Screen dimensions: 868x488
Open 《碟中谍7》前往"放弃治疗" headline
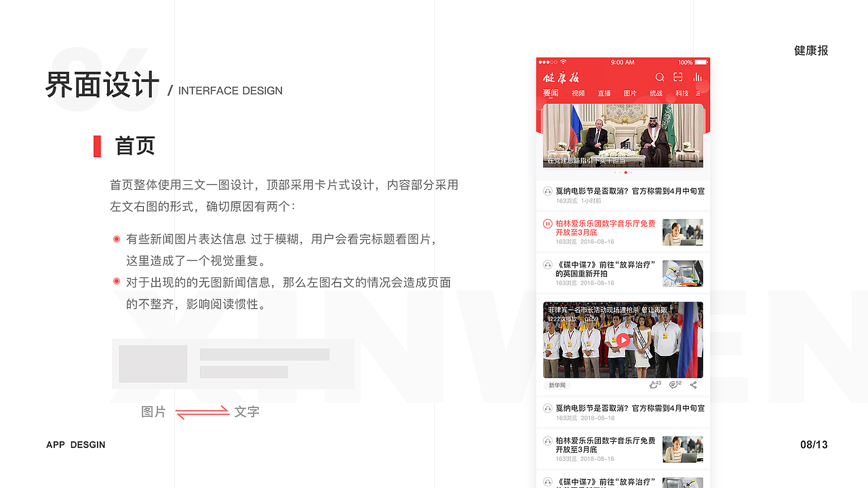point(606,269)
